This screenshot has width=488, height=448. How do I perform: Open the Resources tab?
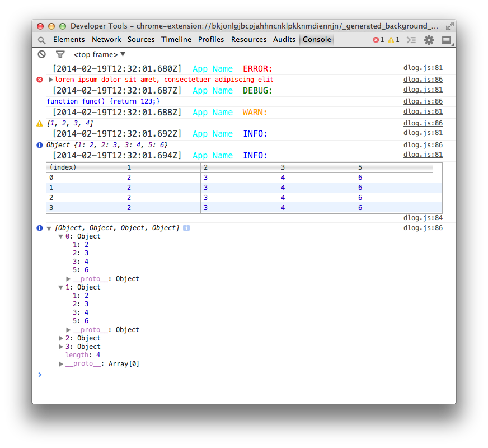coord(248,40)
